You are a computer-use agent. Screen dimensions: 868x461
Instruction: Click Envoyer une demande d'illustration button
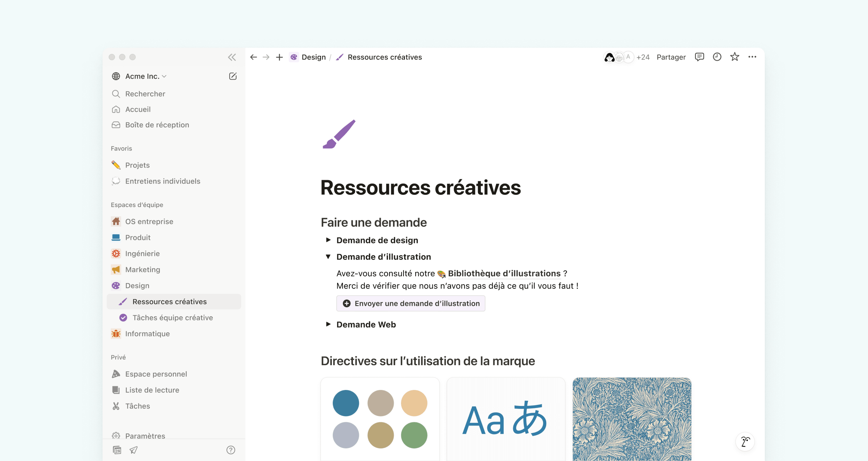[x=410, y=303]
